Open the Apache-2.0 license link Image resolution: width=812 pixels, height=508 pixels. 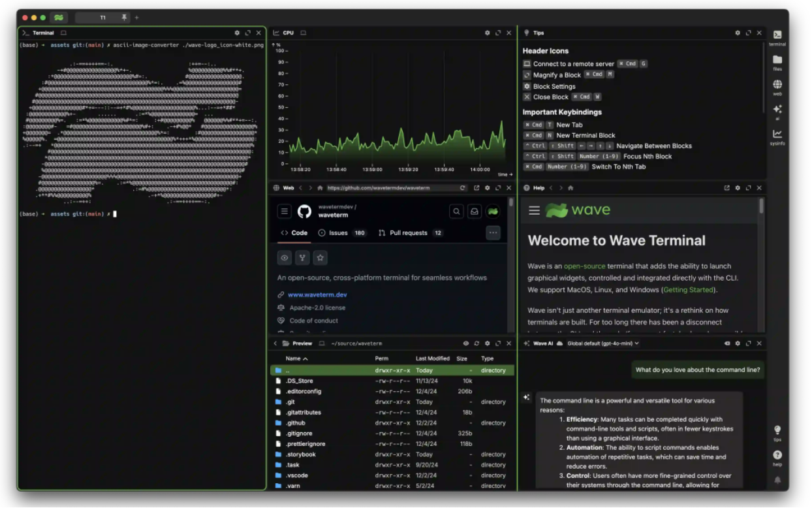click(x=317, y=308)
